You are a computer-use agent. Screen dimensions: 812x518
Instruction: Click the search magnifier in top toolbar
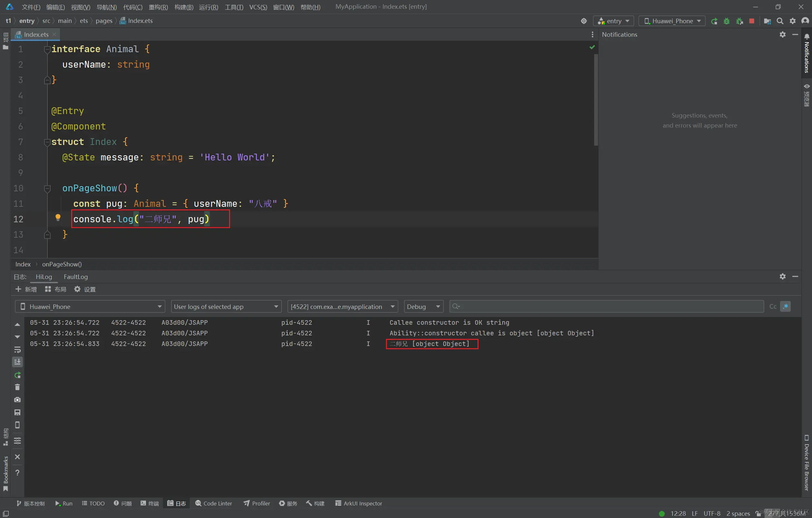pos(780,21)
